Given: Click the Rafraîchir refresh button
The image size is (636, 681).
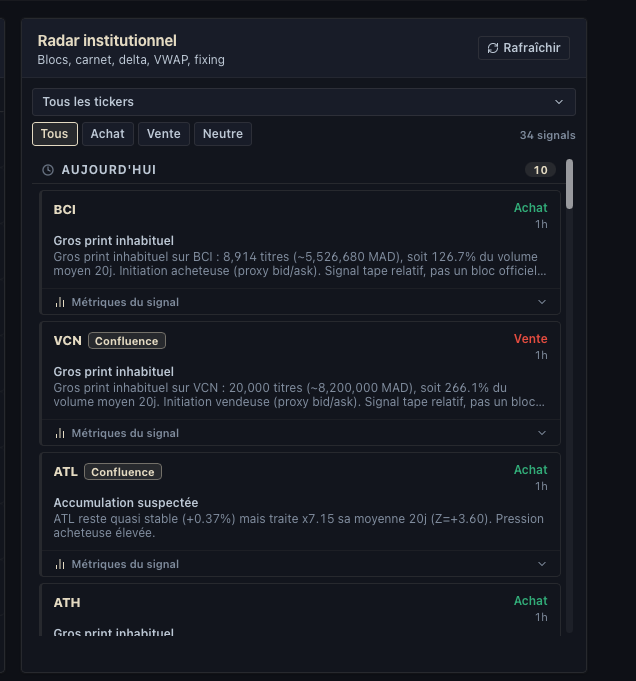Looking at the screenshot, I should 523,48.
